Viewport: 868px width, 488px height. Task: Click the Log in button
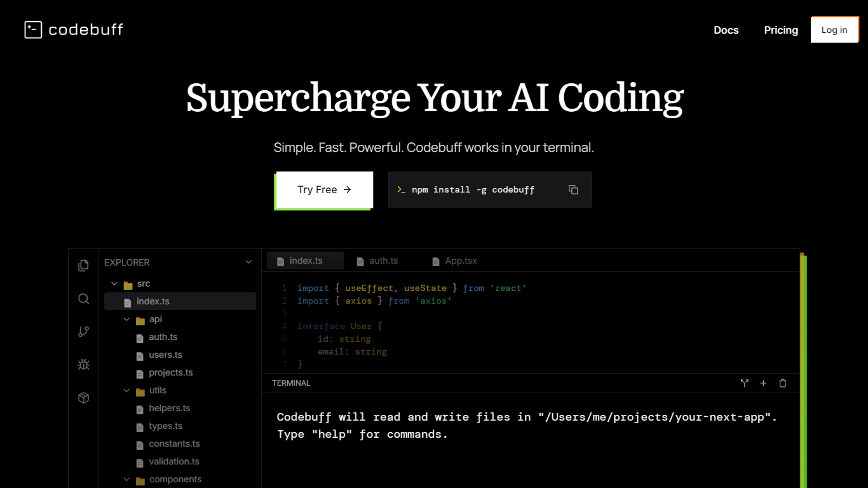click(x=834, y=30)
